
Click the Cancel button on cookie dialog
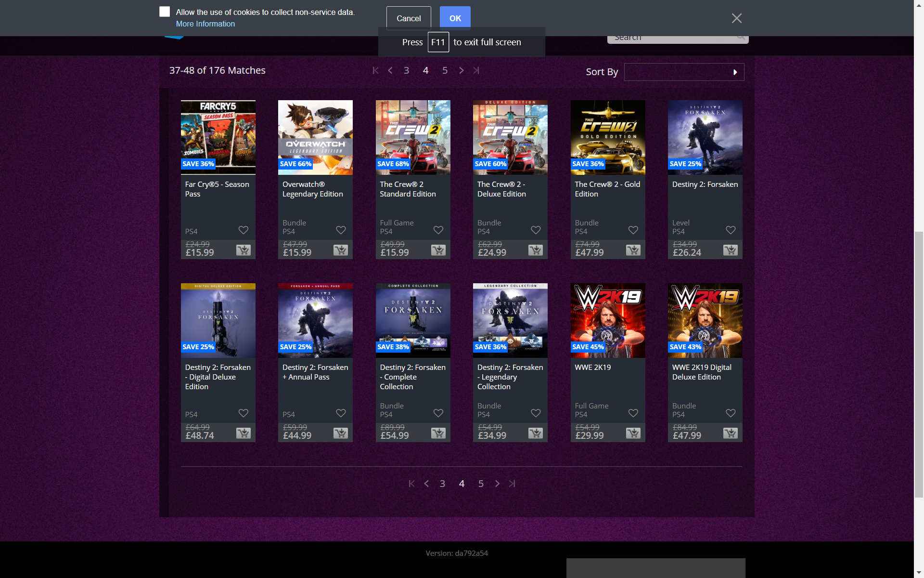pyautogui.click(x=409, y=18)
